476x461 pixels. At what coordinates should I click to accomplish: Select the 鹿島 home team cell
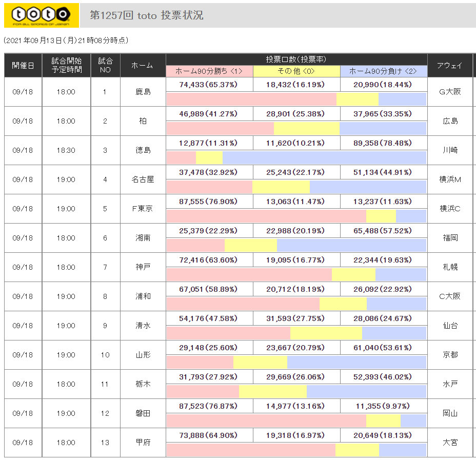(x=143, y=92)
